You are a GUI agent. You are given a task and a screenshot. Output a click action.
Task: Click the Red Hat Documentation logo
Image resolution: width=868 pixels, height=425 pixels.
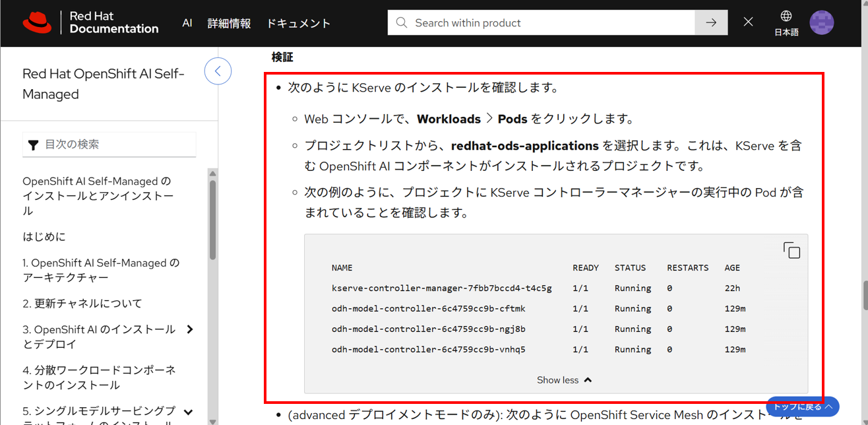point(91,22)
